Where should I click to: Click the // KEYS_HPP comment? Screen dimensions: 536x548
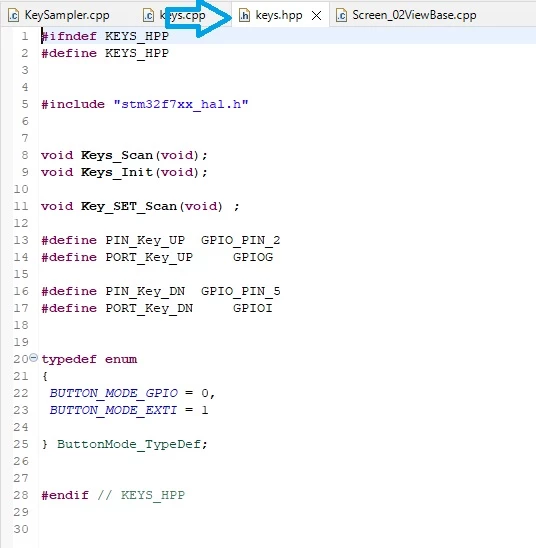(141, 495)
